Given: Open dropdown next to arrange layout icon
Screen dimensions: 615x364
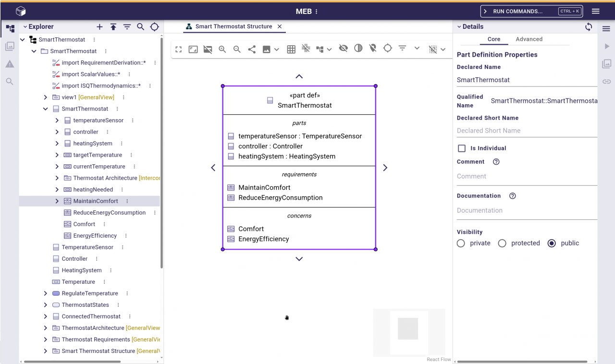Looking at the screenshot, I should point(329,49).
